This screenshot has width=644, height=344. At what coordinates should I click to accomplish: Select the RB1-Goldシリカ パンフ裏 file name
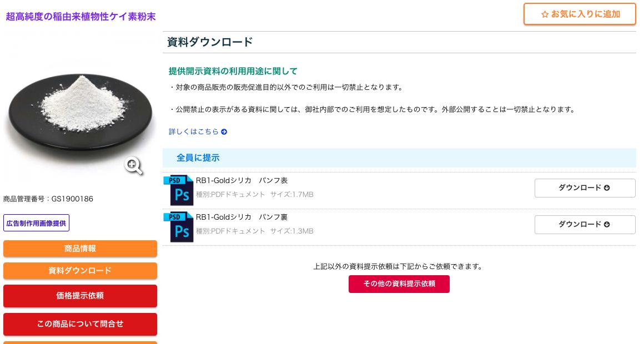pos(241,217)
